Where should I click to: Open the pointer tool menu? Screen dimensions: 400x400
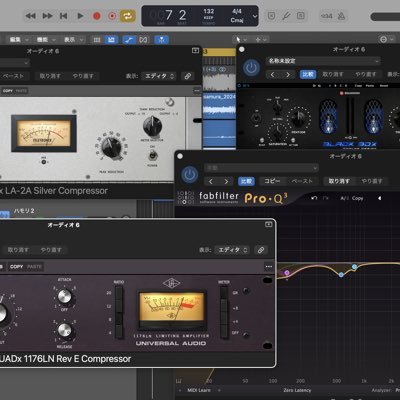pos(241,40)
